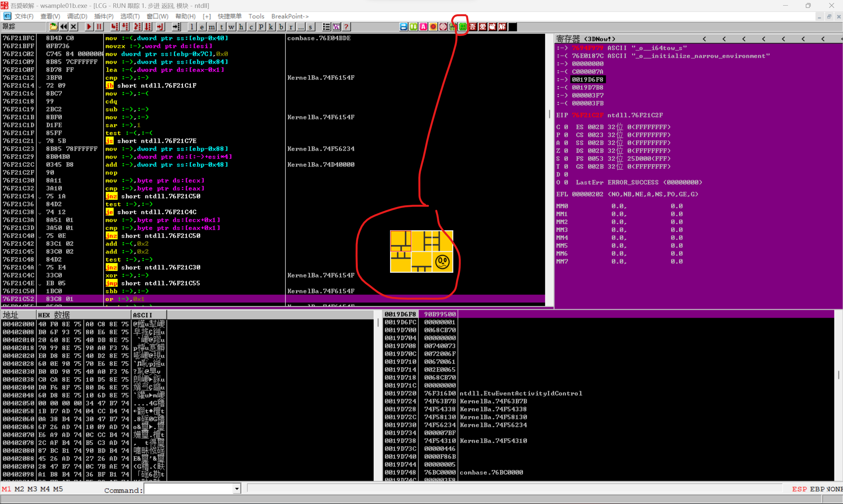Click the Command input field
This screenshot has width=843, height=504.
pos(189,489)
